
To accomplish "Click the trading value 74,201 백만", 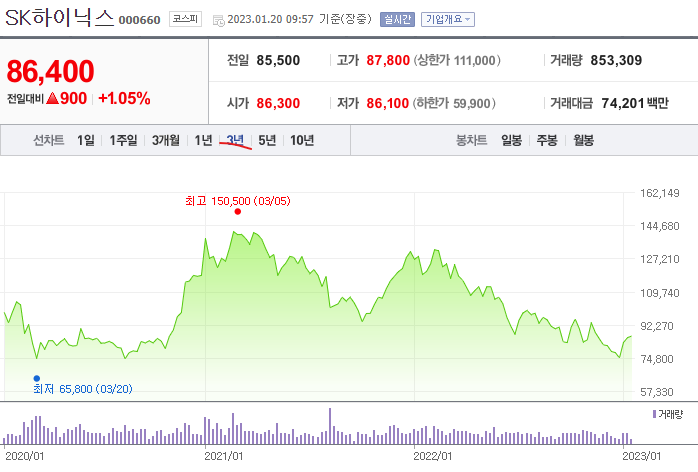I will click(x=635, y=103).
